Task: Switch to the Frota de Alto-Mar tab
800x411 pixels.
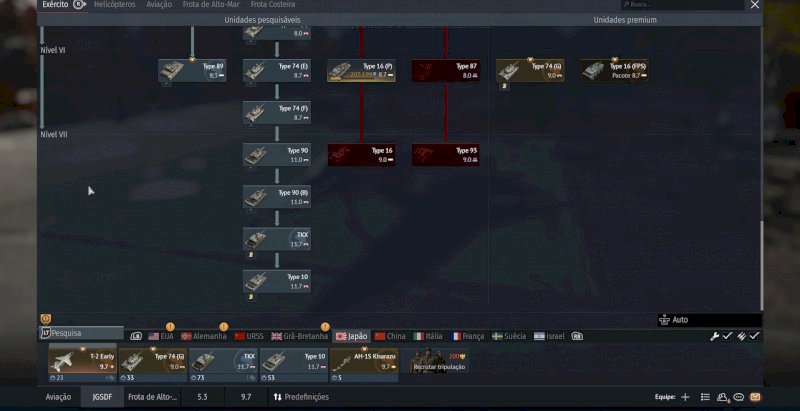Action: pos(211,5)
